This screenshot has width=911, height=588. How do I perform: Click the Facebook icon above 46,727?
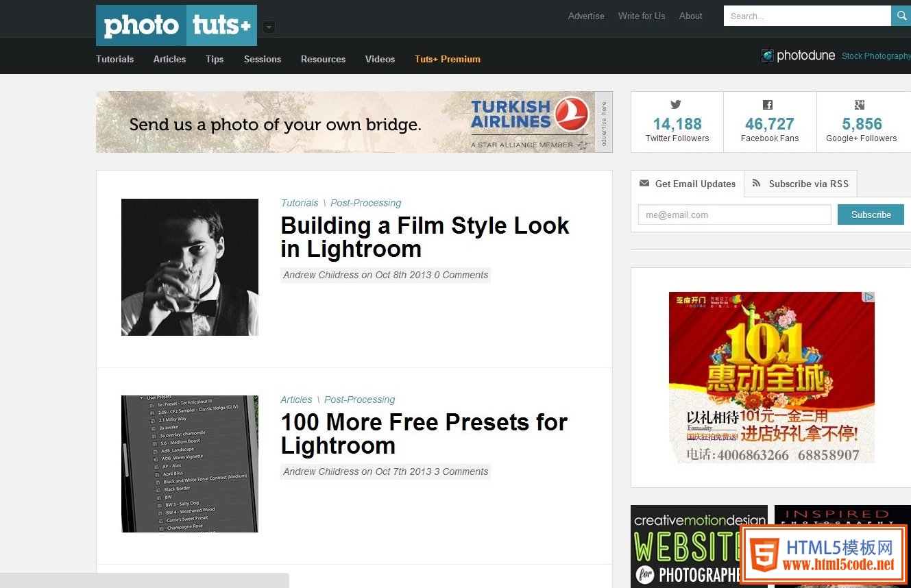tap(768, 105)
